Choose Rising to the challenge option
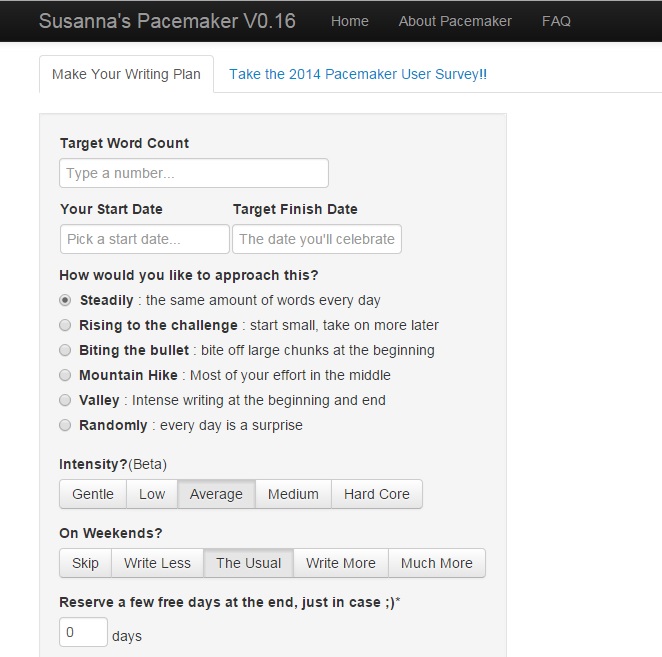The image size is (662, 657). [66, 325]
